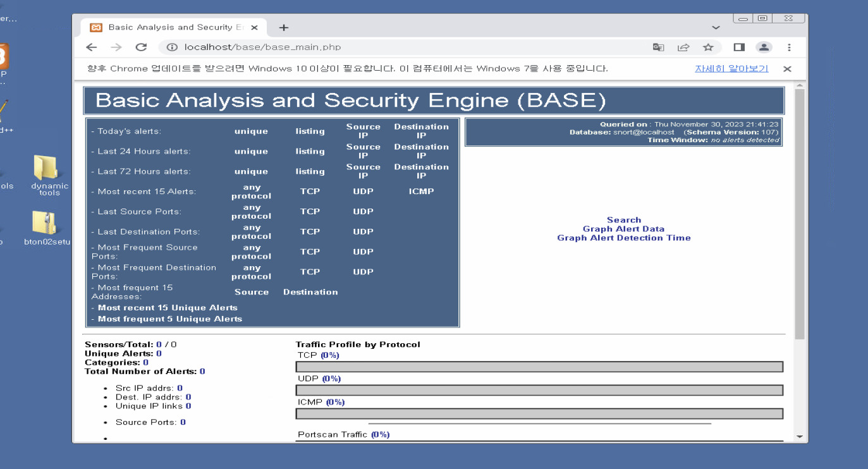
Task: Click listing for Last 24 Hours alerts
Action: 310,152
